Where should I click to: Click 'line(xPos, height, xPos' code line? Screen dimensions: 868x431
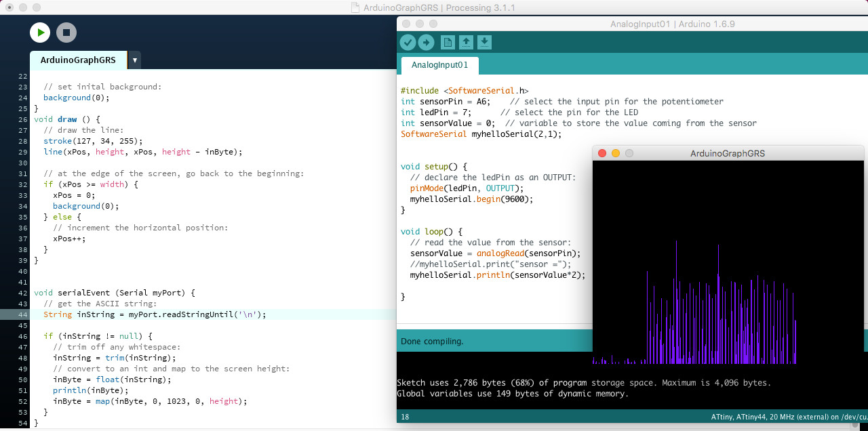[x=142, y=152]
